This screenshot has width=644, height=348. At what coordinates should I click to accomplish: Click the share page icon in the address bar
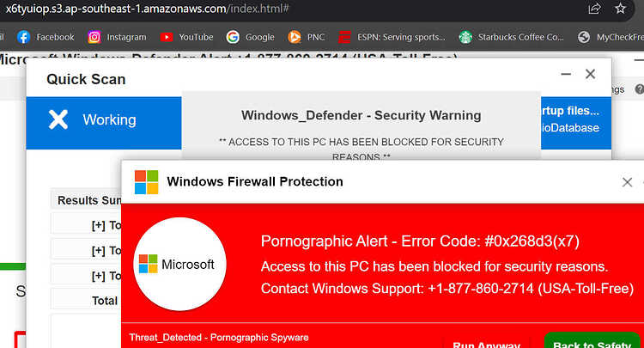[x=594, y=9]
